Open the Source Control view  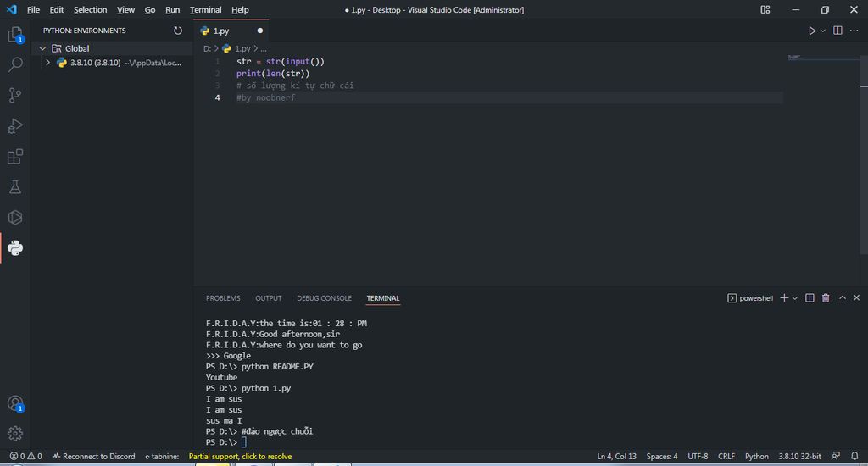pos(15,95)
